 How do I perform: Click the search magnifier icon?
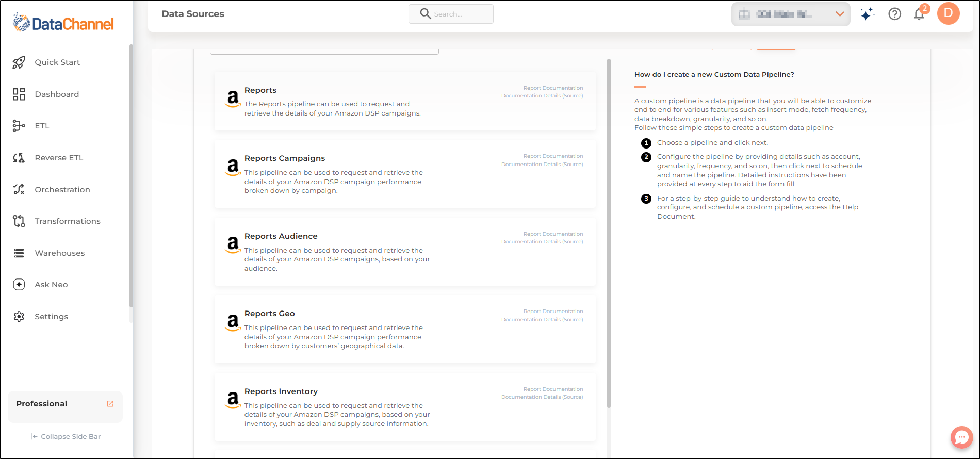click(x=426, y=13)
